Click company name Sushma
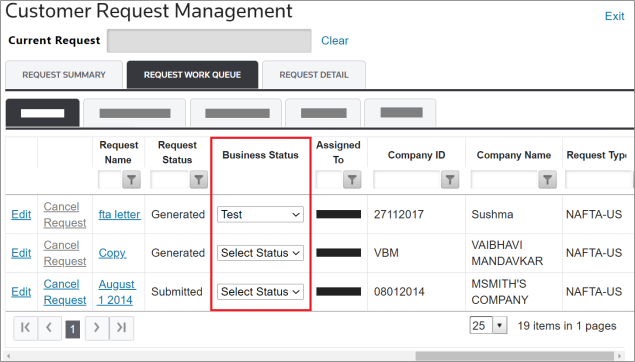 [x=492, y=214]
